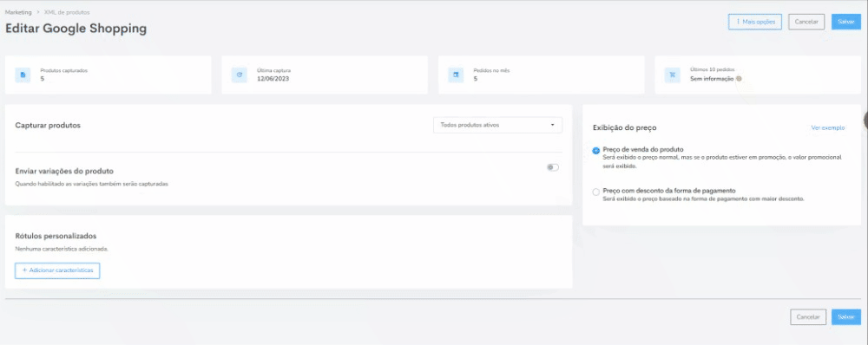The width and height of the screenshot is (868, 345).
Task: Open the Ver exemplo link
Action: point(827,127)
